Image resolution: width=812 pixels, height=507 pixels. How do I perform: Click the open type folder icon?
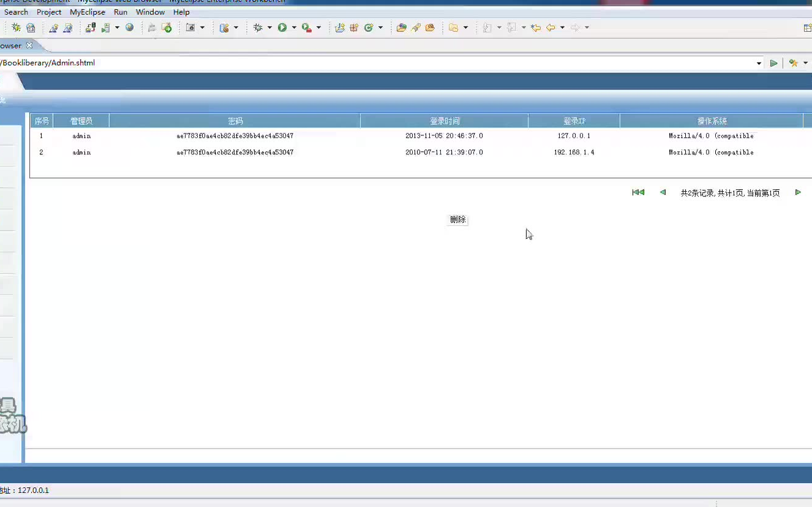click(401, 28)
